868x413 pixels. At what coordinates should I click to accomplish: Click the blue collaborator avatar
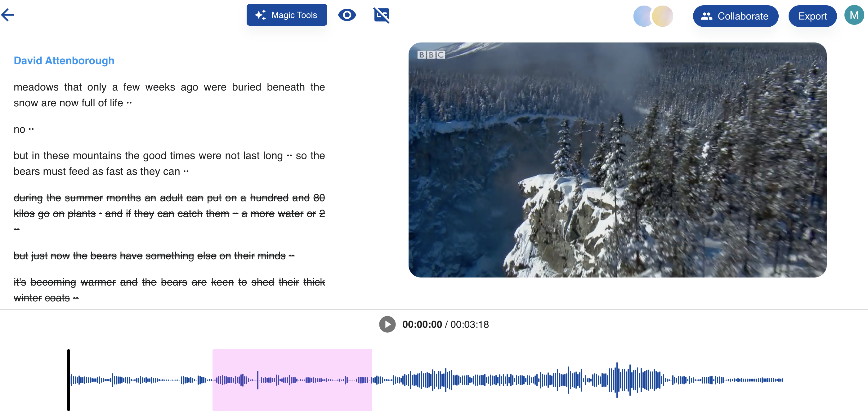point(643,16)
